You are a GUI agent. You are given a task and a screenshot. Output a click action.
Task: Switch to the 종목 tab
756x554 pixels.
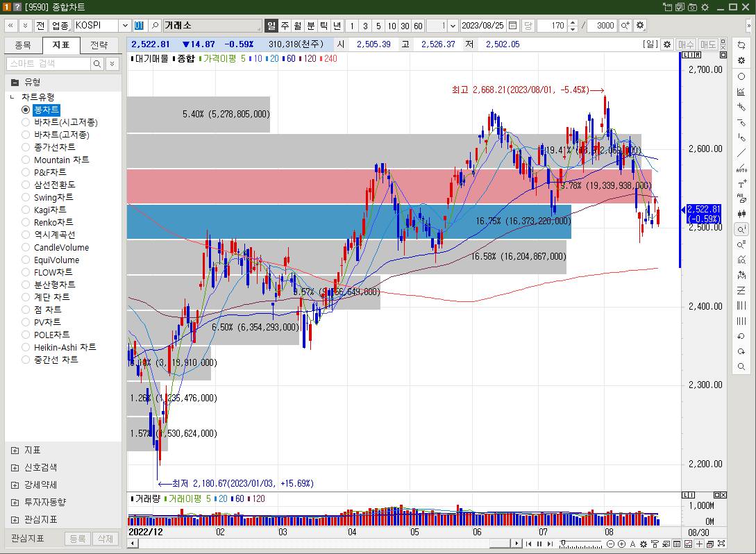[x=23, y=45]
